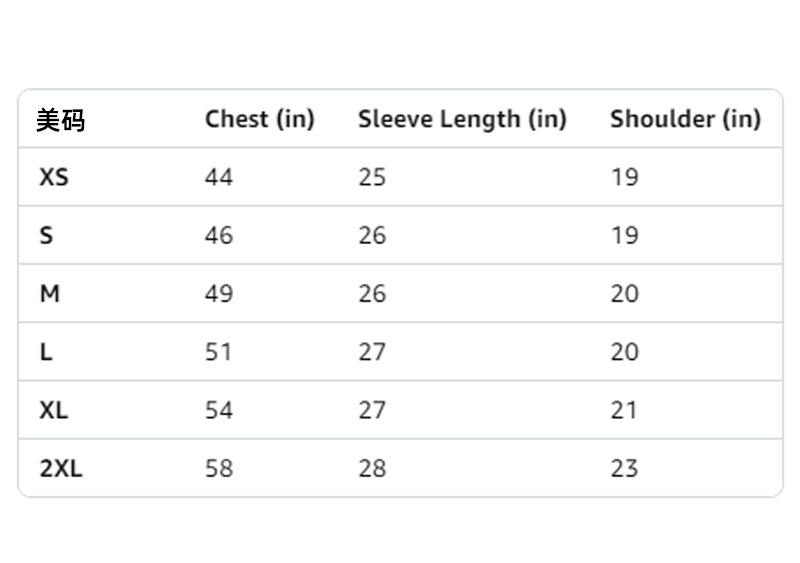Click chest value 51 in L row
Image resolution: width=800 pixels, height=563 pixels.
pos(219,352)
